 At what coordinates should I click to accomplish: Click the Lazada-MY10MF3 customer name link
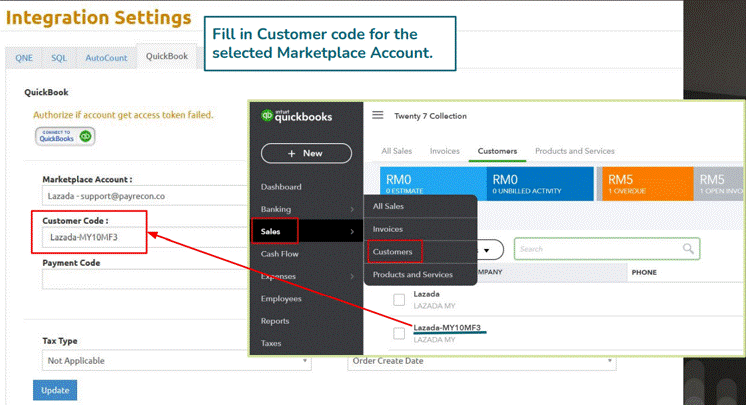pyautogui.click(x=447, y=327)
